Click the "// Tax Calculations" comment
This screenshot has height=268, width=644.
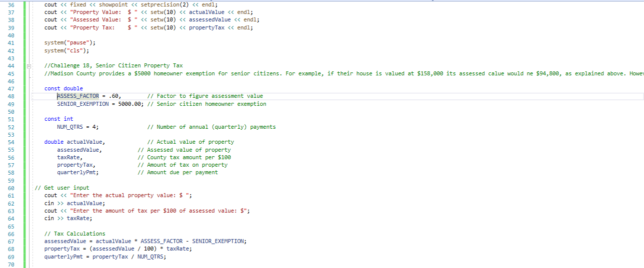[x=75, y=234]
